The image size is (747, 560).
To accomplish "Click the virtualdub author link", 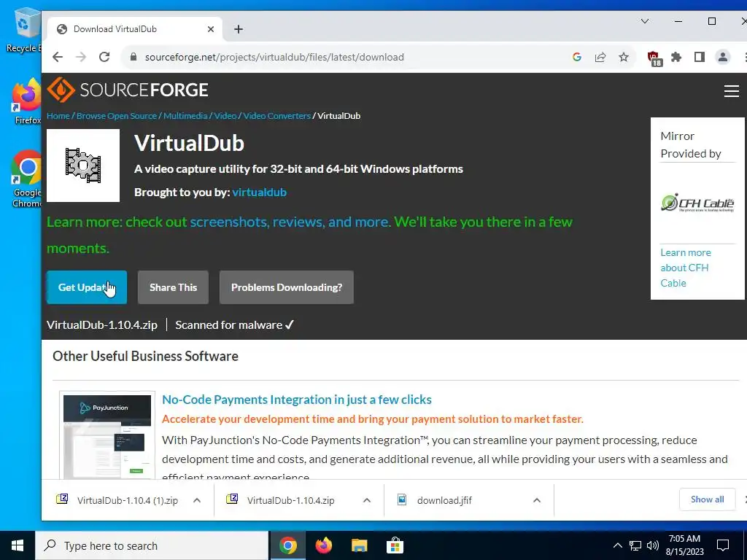I will [x=259, y=192].
